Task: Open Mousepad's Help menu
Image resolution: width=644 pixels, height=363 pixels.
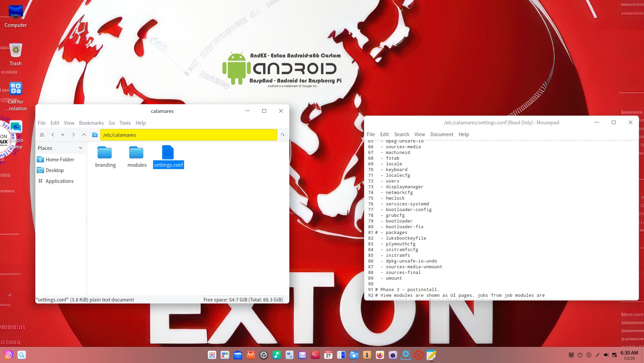Action: 464,134
